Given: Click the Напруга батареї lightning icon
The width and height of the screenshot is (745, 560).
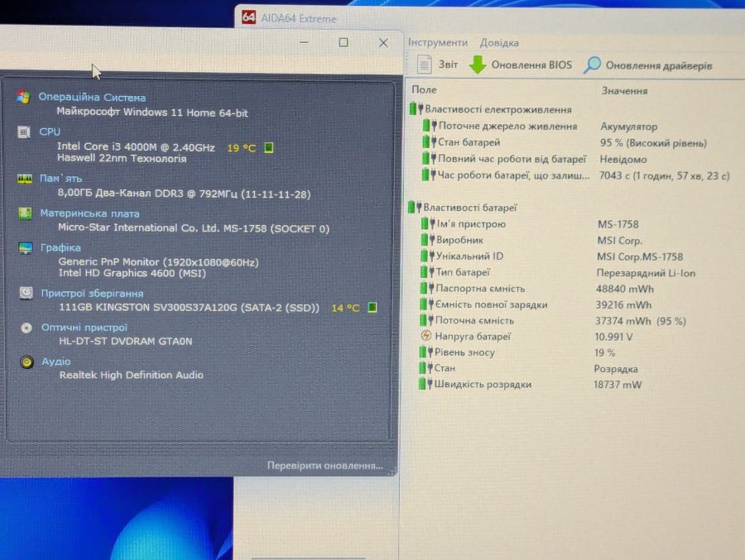Looking at the screenshot, I should point(425,336).
